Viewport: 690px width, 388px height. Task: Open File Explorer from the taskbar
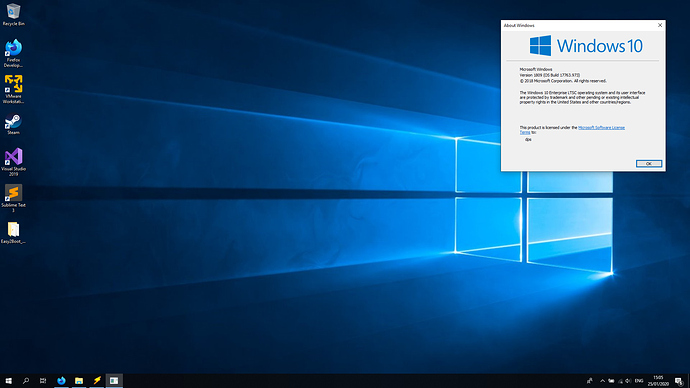coord(79,381)
